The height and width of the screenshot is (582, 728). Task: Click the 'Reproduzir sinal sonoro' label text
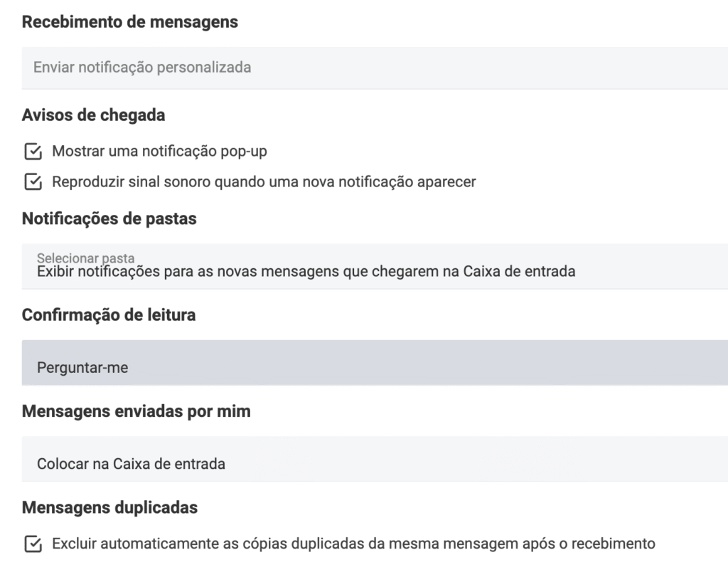264,182
